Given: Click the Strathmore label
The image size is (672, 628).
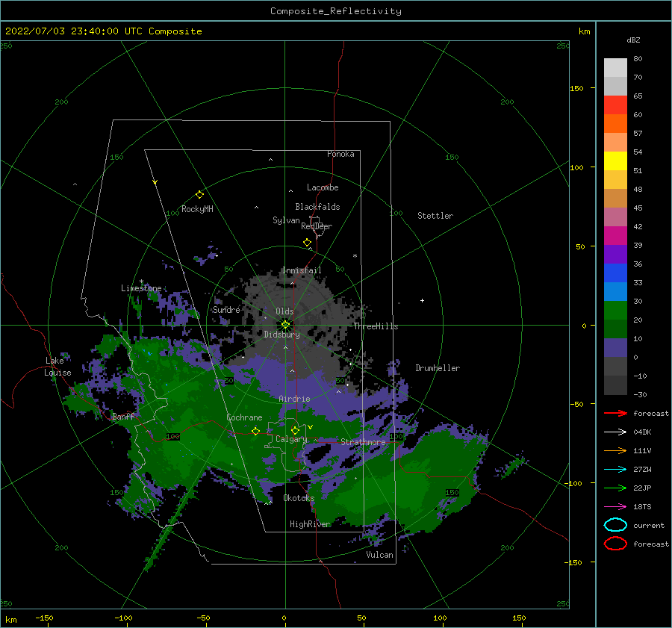Looking at the screenshot, I should point(363,442).
